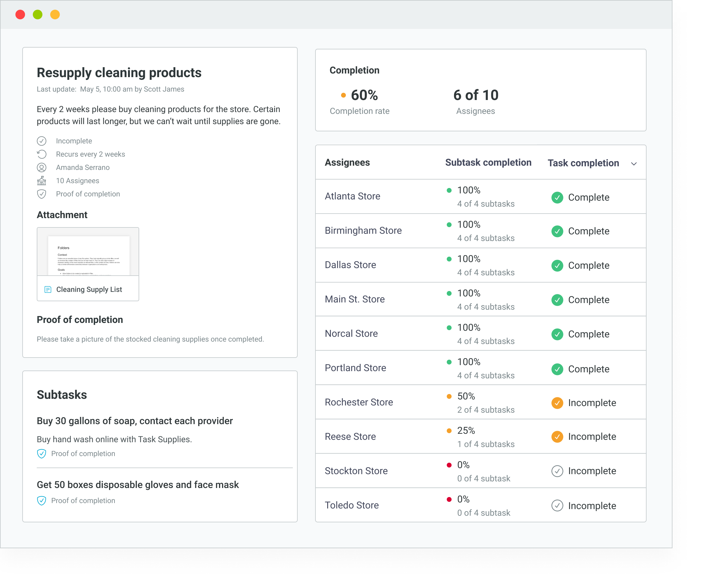
Task: Click the Incomplete status check icon
Action: [42, 141]
